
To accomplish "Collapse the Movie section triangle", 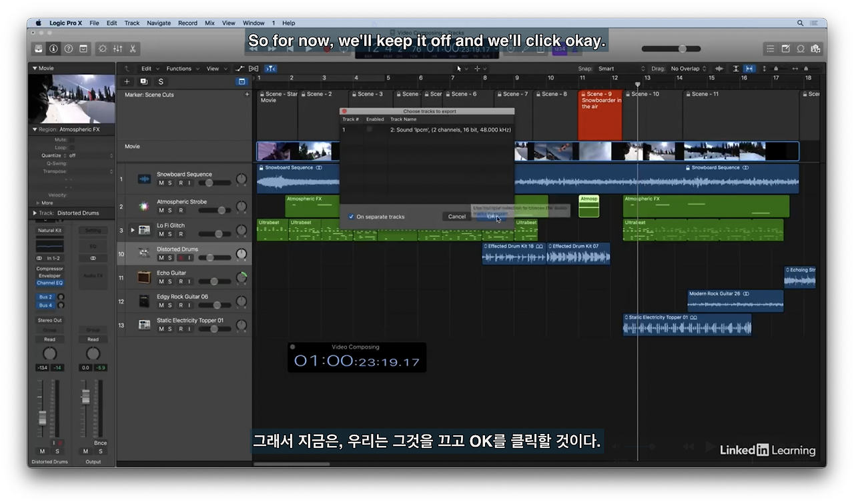I will click(35, 68).
